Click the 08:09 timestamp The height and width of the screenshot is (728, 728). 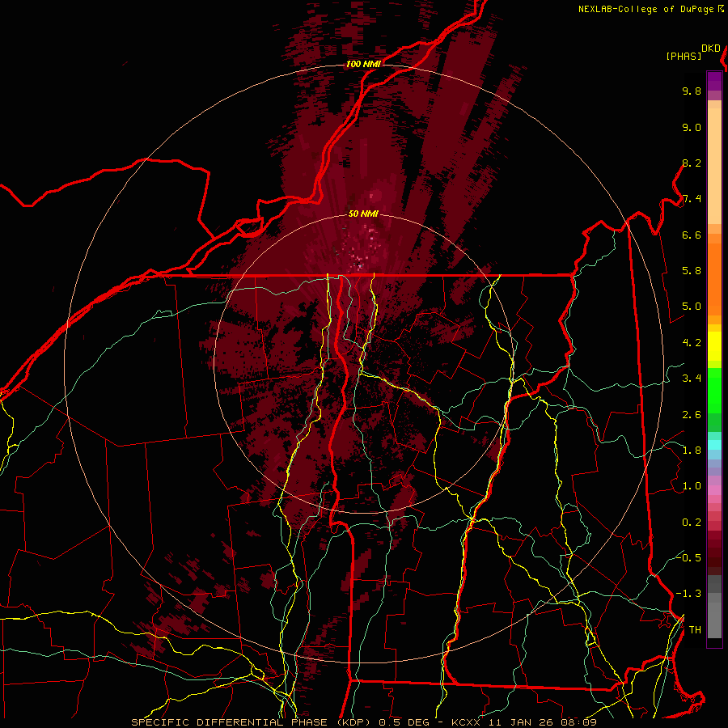[x=578, y=722]
